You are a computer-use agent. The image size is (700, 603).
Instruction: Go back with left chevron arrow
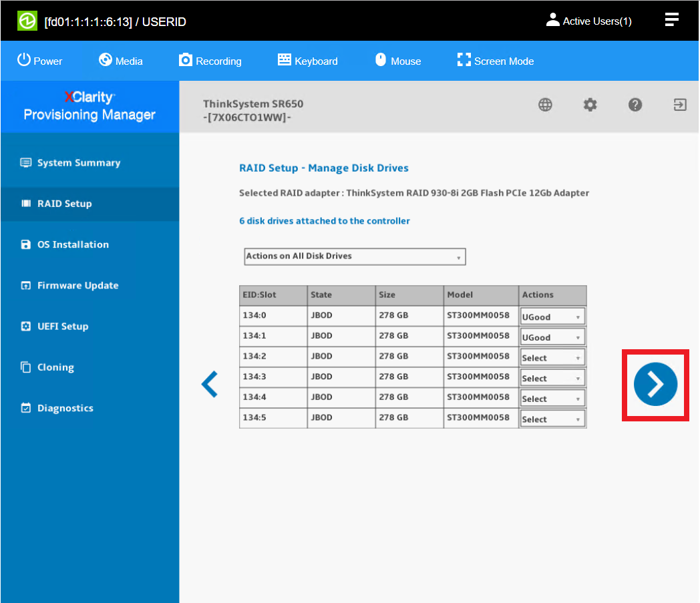click(210, 385)
